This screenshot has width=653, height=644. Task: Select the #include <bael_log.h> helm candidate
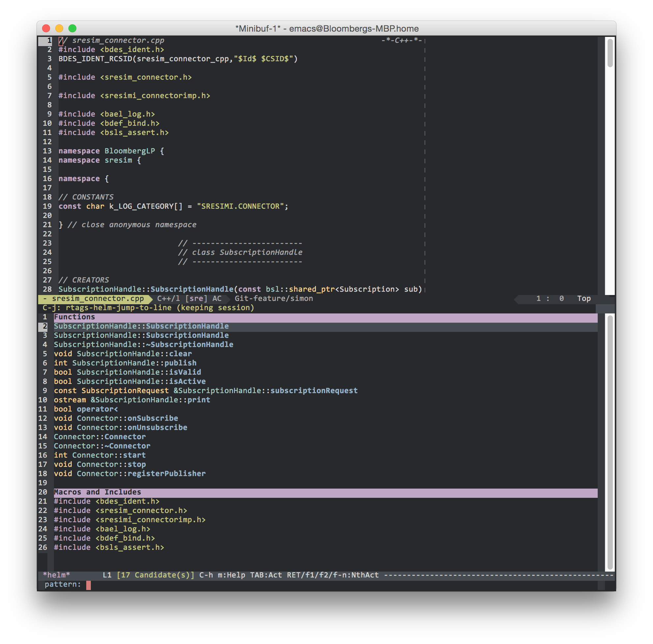click(102, 529)
